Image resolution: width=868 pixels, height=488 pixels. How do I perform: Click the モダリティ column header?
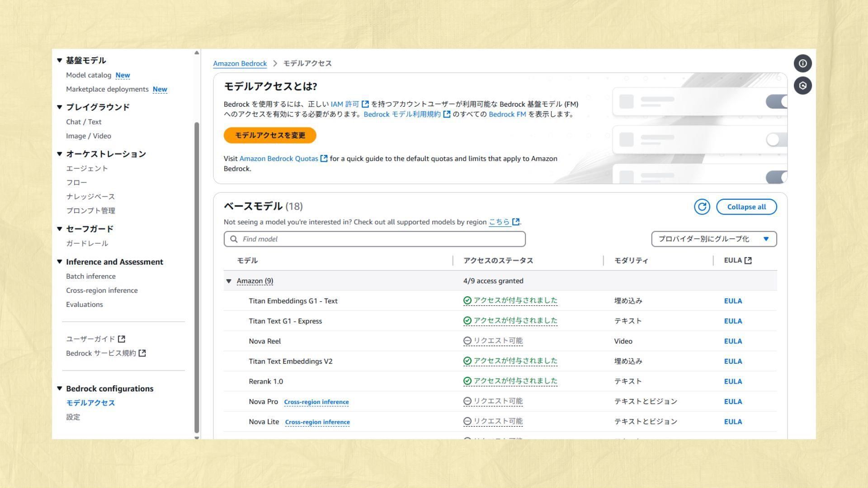coord(631,261)
